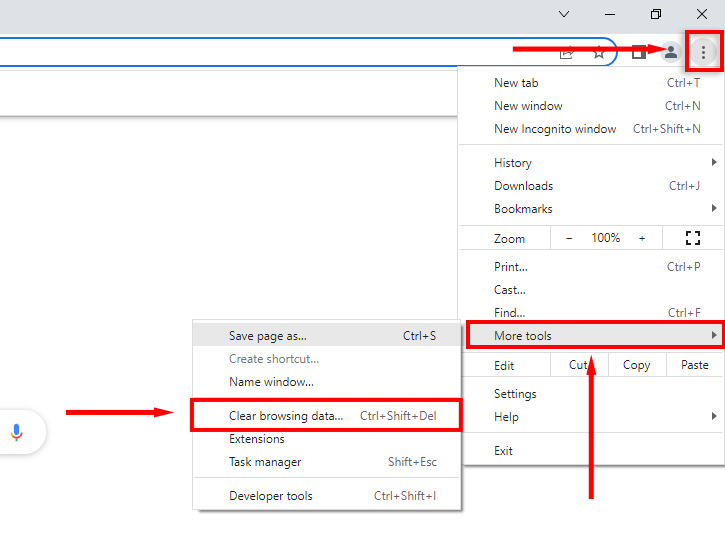Zoom in with the plus button

(642, 238)
